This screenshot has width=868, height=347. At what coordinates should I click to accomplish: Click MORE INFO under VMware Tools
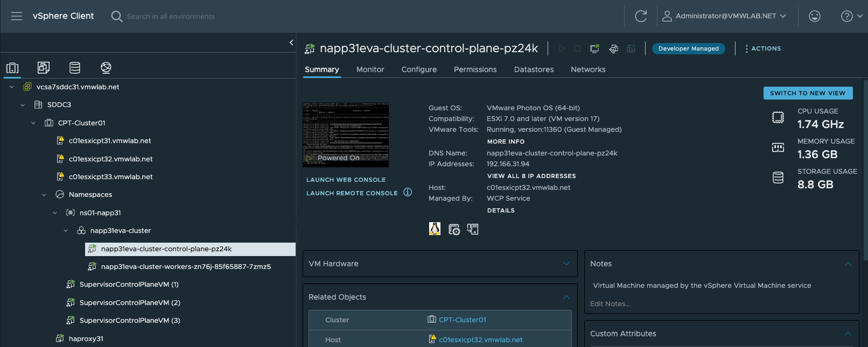tap(506, 141)
